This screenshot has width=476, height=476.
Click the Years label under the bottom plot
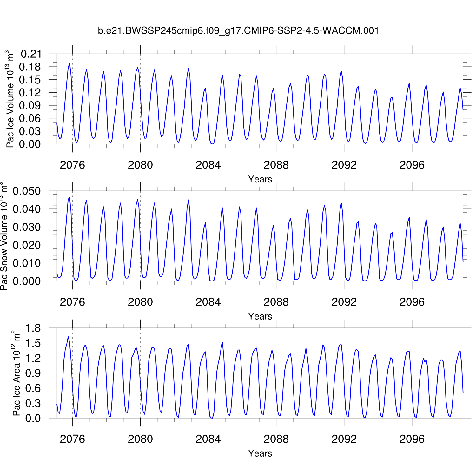260,453
